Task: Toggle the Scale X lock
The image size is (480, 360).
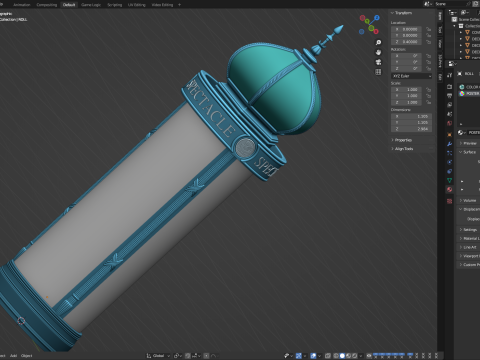Action: tap(428, 90)
